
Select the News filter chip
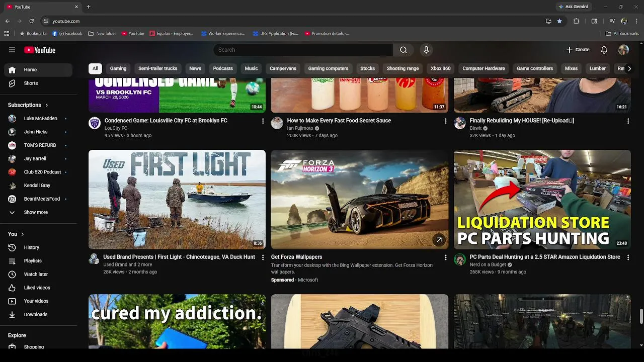point(195,68)
